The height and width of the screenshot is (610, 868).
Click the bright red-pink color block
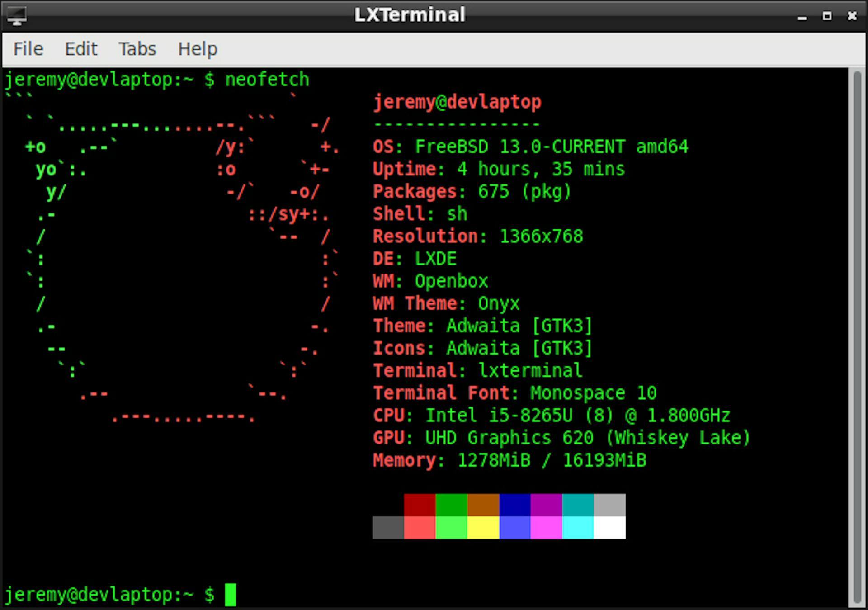pyautogui.click(x=420, y=527)
